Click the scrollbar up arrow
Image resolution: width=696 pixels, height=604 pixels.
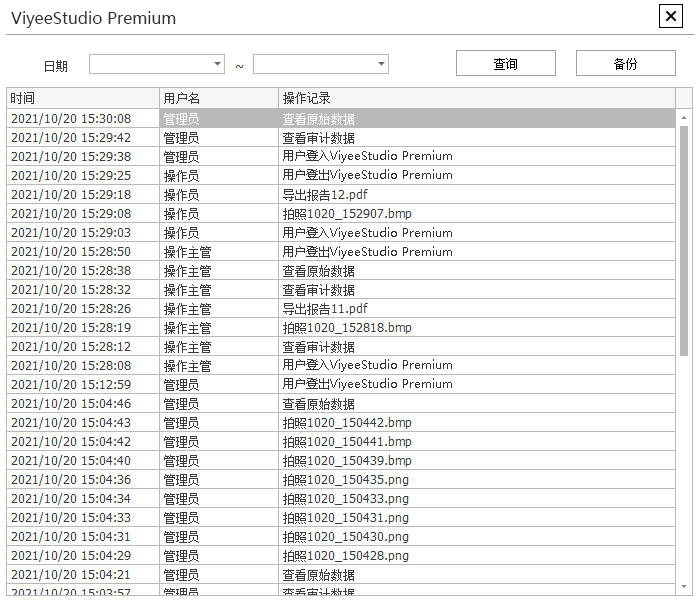684,117
